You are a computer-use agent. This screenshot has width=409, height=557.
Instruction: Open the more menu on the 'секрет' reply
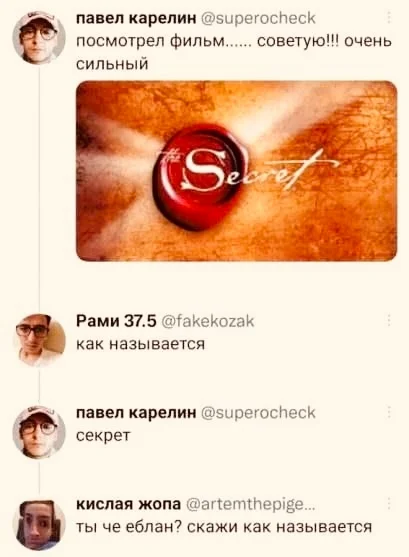pos(389,412)
